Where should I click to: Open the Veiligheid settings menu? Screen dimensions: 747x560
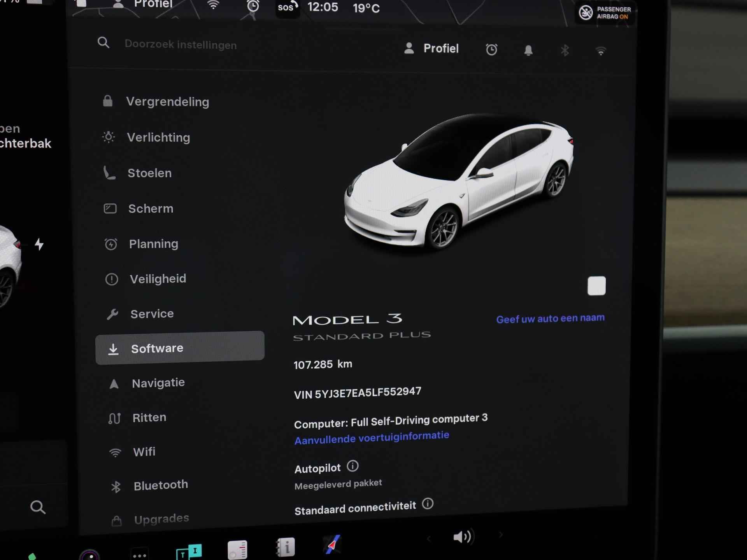pyautogui.click(x=158, y=279)
